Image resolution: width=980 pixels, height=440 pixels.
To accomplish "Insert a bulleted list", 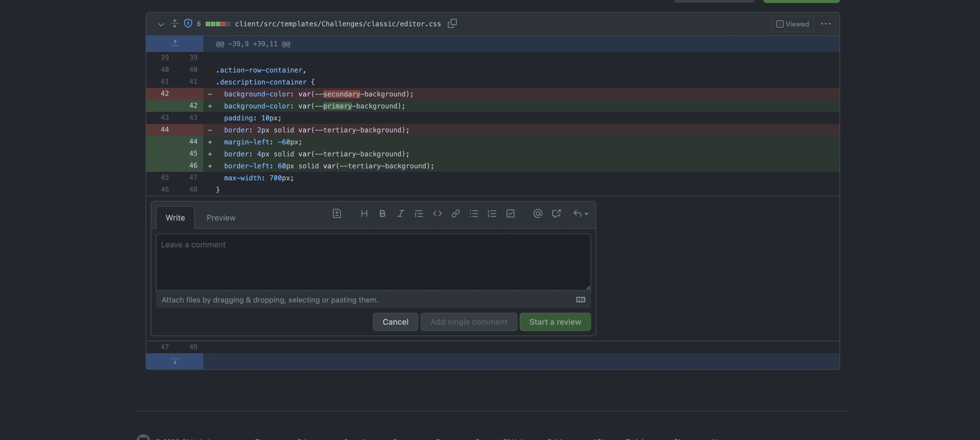I will 474,213.
